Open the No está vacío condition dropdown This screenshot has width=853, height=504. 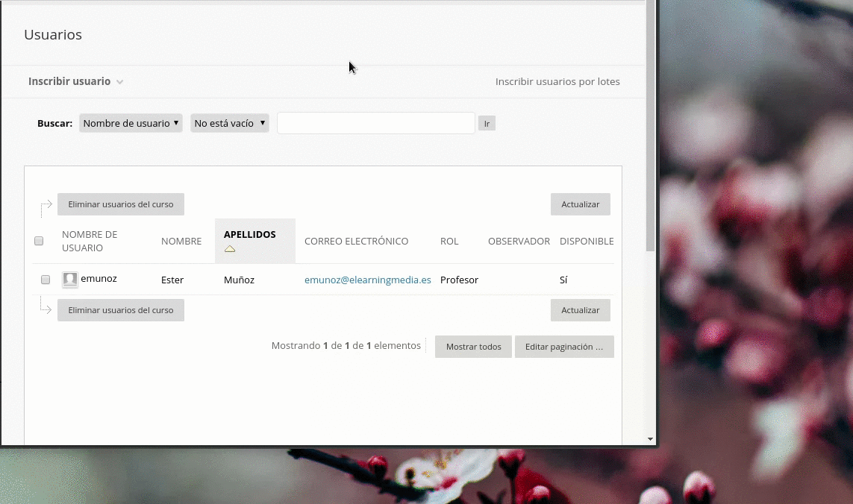(x=229, y=123)
